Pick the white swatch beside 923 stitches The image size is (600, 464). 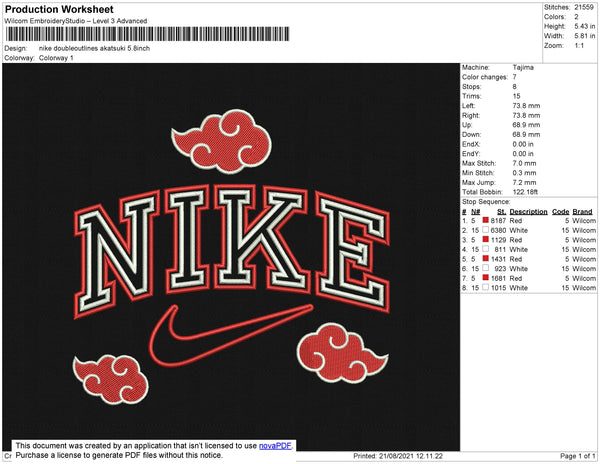(x=486, y=268)
